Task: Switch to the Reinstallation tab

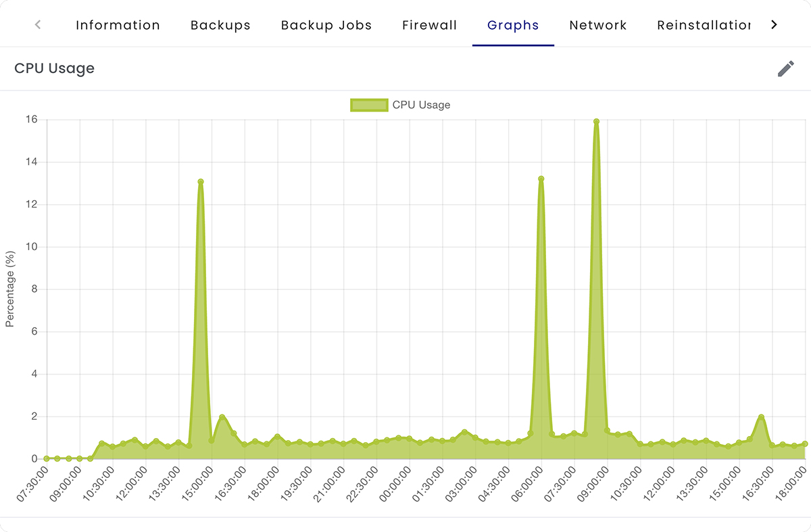Action: tap(703, 25)
